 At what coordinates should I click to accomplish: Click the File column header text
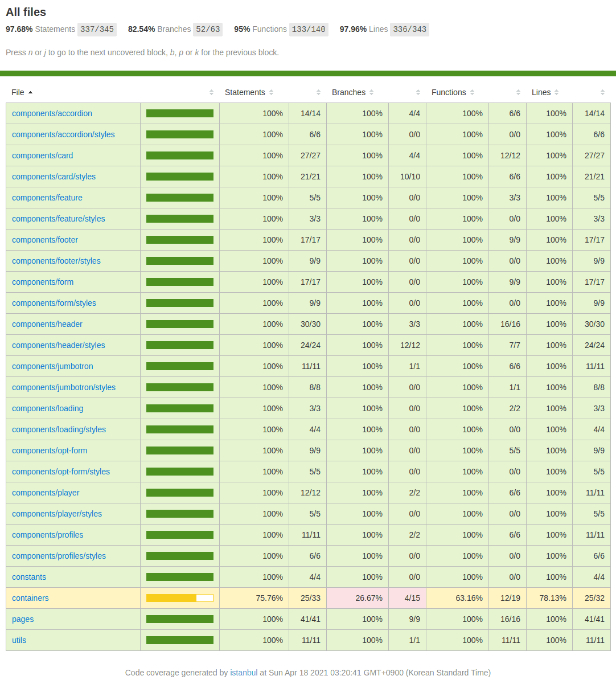[x=18, y=92]
